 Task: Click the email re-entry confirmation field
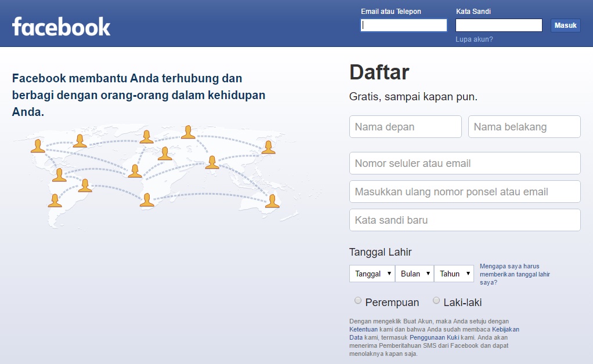(x=464, y=191)
